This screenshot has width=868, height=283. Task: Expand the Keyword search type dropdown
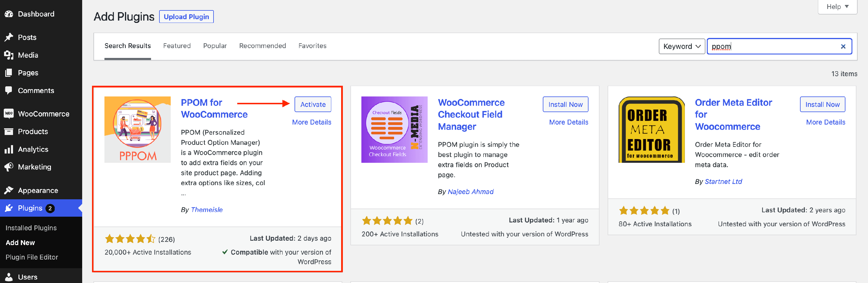click(681, 47)
